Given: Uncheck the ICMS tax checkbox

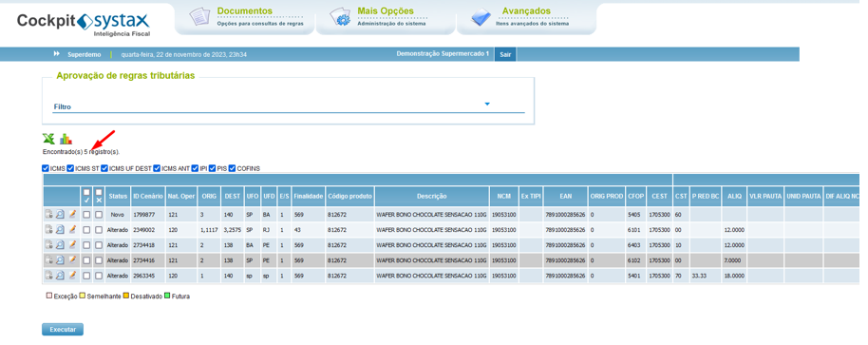Looking at the screenshot, I should coord(46,168).
